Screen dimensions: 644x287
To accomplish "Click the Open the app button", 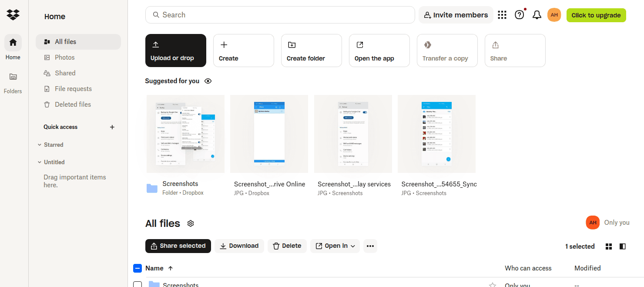I will [379, 51].
